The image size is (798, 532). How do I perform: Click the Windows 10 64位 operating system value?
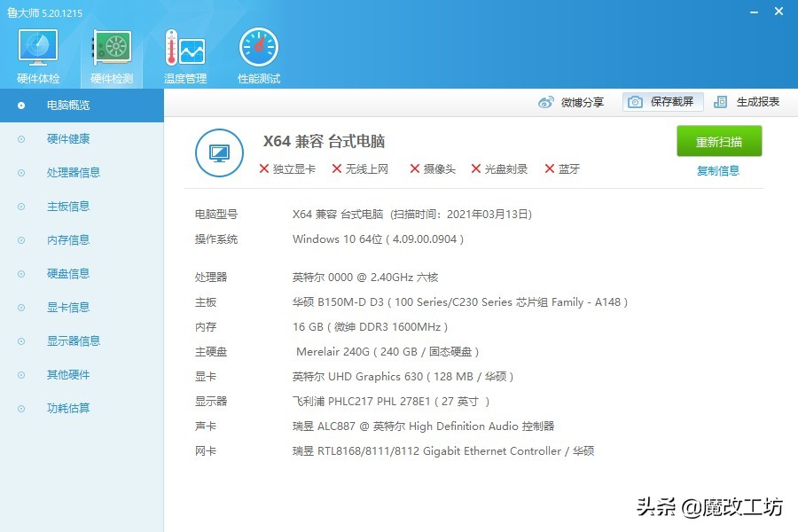coord(378,239)
